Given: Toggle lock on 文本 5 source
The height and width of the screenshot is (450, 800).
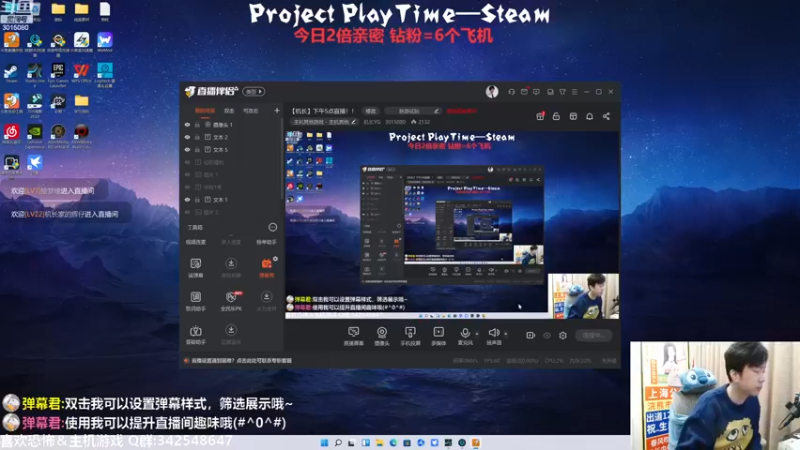Looking at the screenshot, I should (x=197, y=149).
